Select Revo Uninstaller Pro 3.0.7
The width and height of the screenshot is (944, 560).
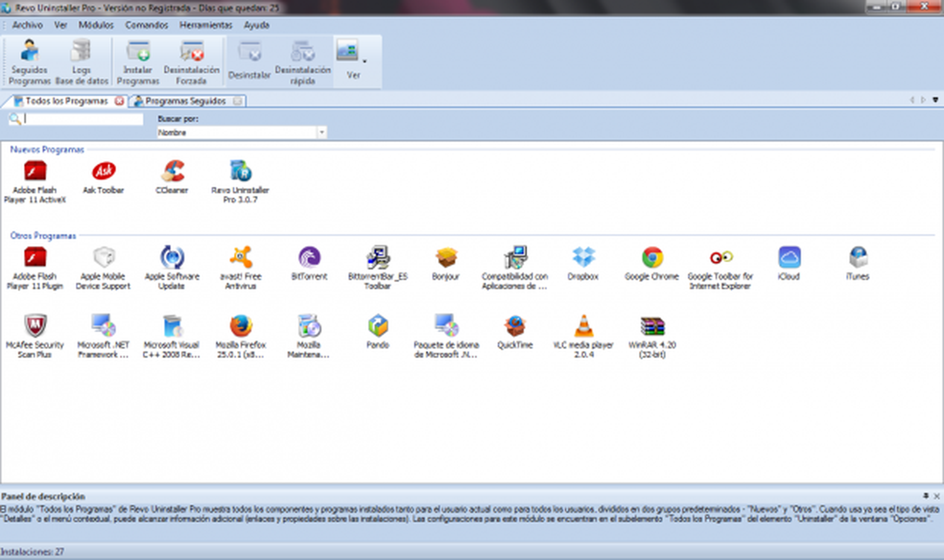click(x=240, y=182)
